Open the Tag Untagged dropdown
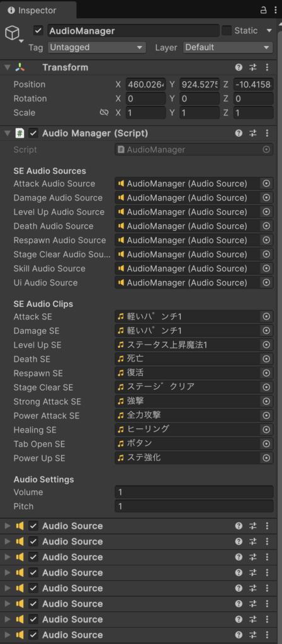282x644 pixels. 96,47
